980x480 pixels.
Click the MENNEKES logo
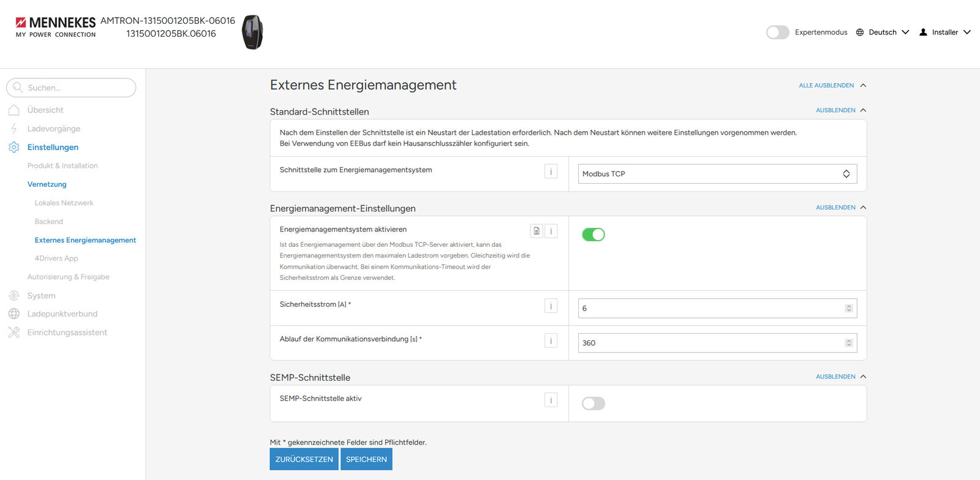[55, 27]
